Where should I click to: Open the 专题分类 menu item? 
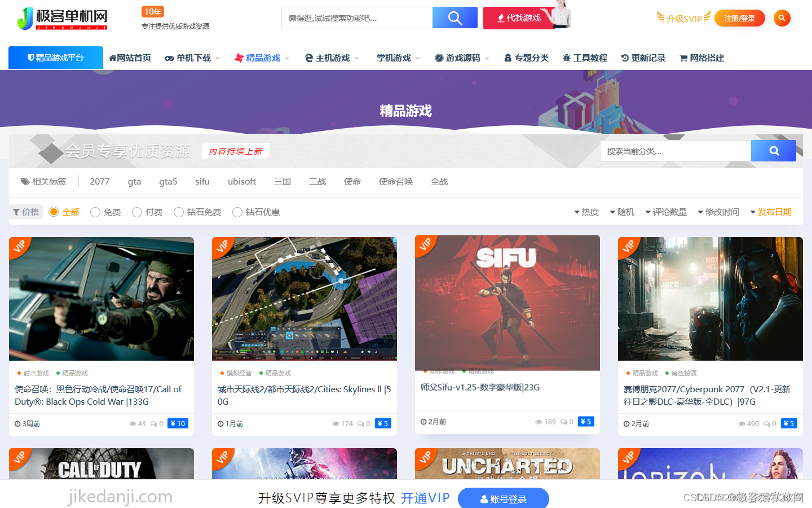coord(526,58)
